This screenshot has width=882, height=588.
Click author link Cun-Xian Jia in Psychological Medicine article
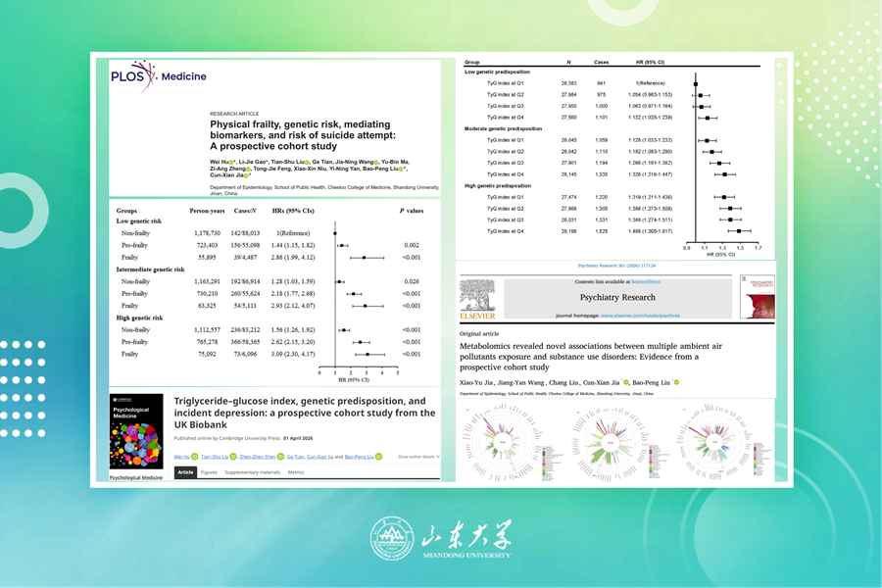[x=321, y=457]
